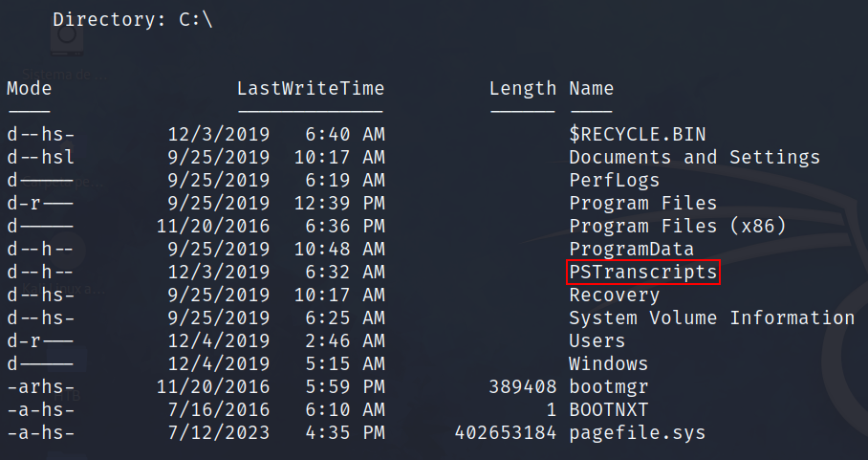
Task: Select the BOOTNXT file name
Action: point(608,409)
